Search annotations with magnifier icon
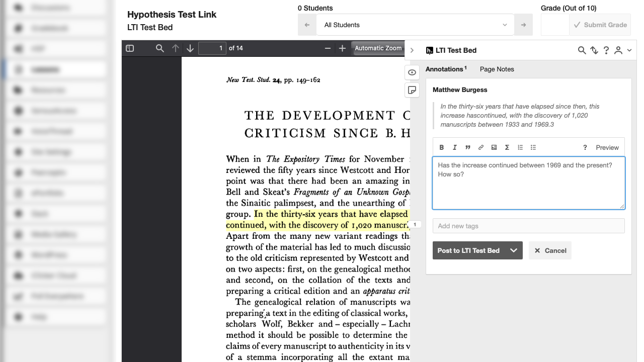The image size is (644, 362). (x=582, y=50)
